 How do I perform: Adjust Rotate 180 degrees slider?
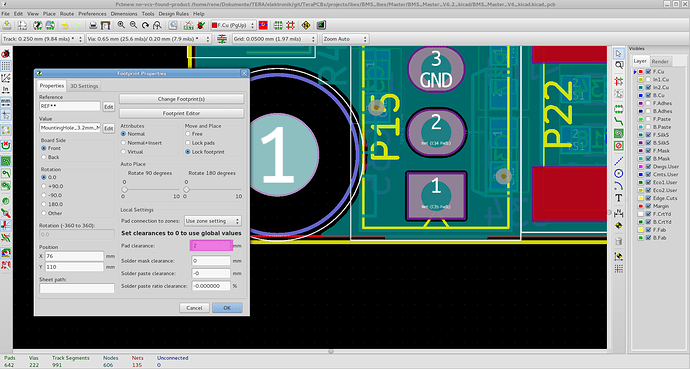click(x=186, y=190)
